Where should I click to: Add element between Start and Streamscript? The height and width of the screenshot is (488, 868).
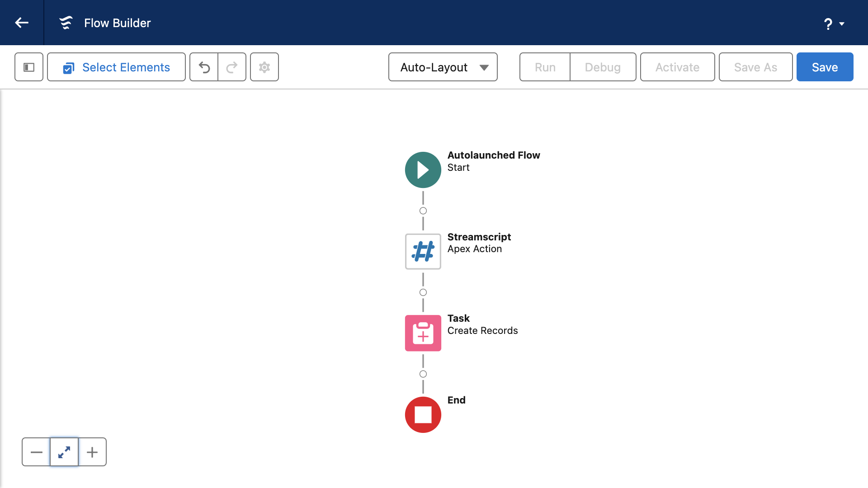pos(423,211)
